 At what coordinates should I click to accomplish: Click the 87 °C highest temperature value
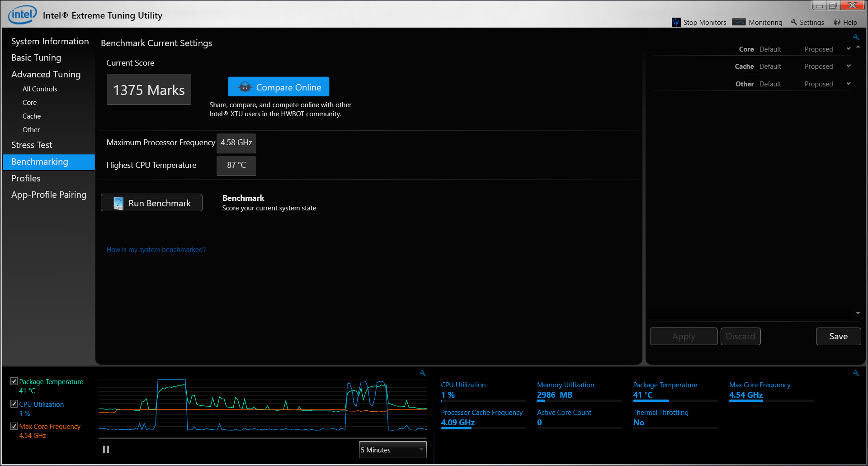pyautogui.click(x=236, y=166)
